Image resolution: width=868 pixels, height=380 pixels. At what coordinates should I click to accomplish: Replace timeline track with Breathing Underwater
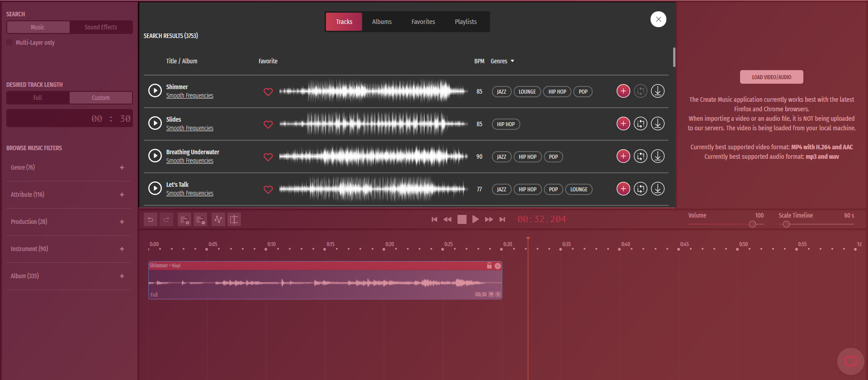point(641,156)
